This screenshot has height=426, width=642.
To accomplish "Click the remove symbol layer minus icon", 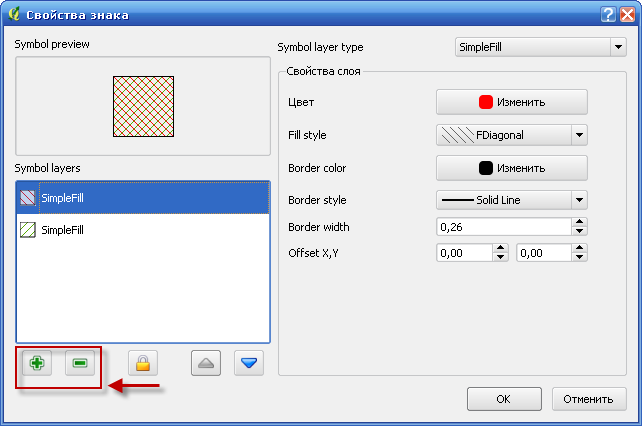I will click(79, 363).
